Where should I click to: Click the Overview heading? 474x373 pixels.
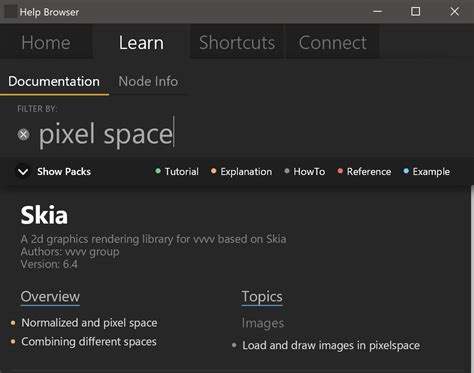tap(50, 296)
